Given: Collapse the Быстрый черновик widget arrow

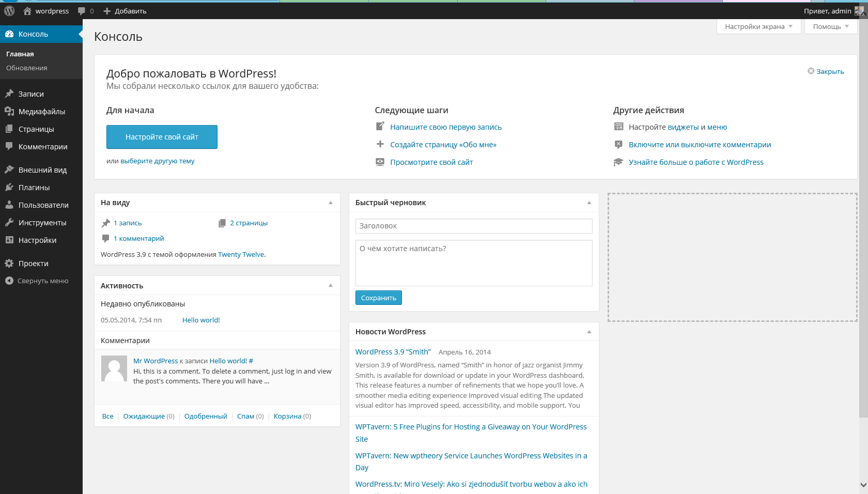Looking at the screenshot, I should [589, 203].
